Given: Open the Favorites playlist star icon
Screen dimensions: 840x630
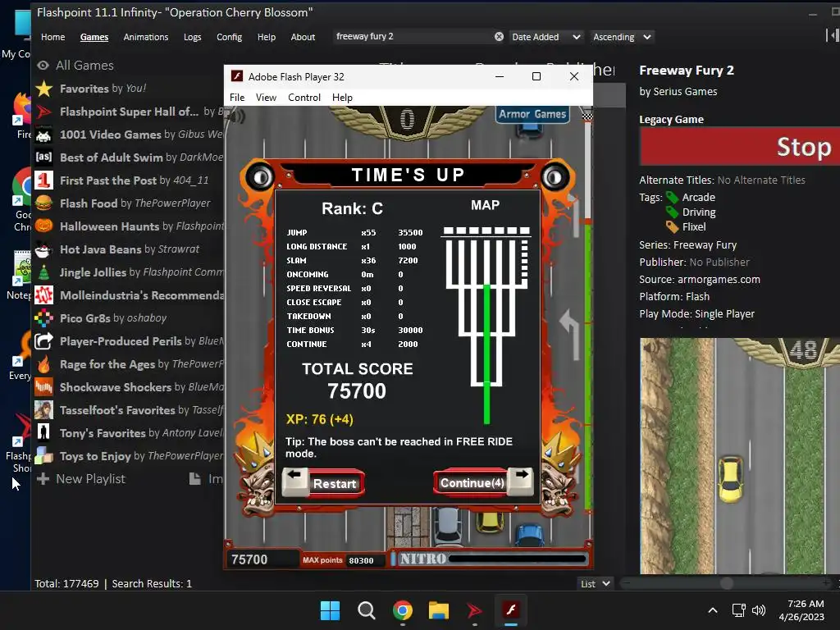Looking at the screenshot, I should pyautogui.click(x=44, y=89).
